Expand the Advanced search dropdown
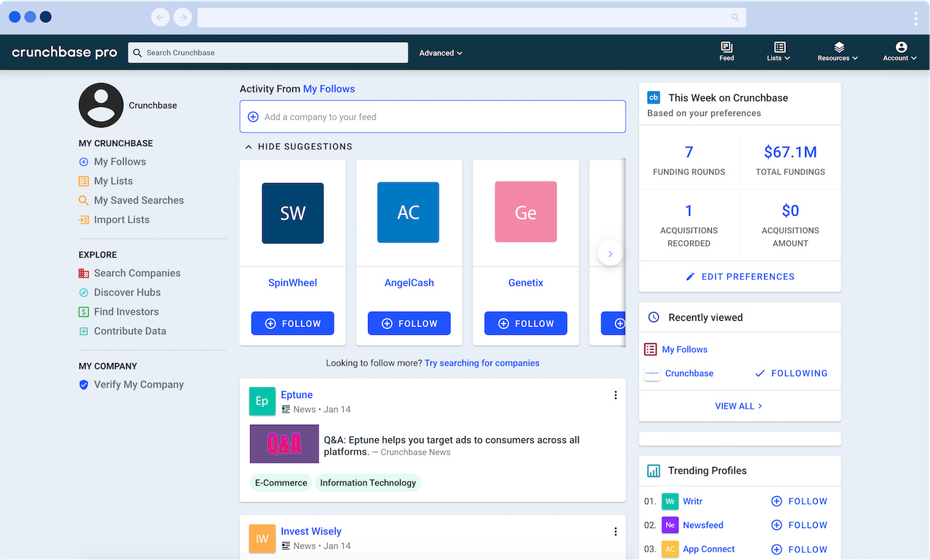The image size is (930, 560). tap(441, 53)
